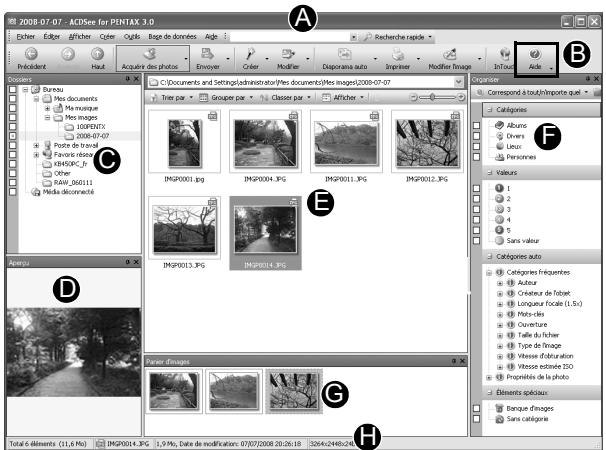606x450 pixels.
Task: Select the Personnes category icon
Action: point(499,157)
